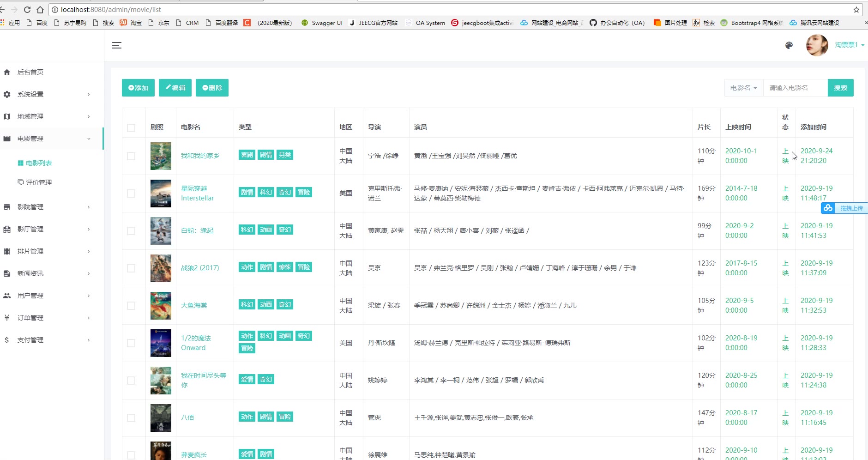
Task: Check the row for 星际穿越 Interstellar
Action: (x=131, y=194)
